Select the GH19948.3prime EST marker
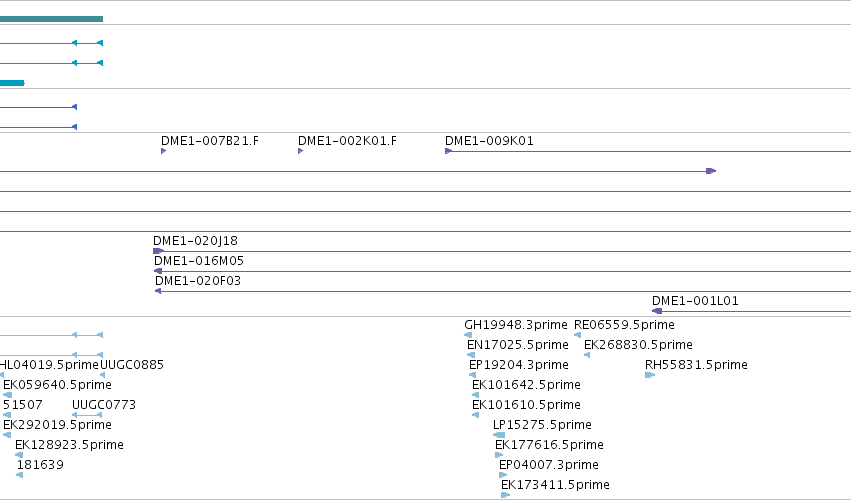 tap(468, 335)
